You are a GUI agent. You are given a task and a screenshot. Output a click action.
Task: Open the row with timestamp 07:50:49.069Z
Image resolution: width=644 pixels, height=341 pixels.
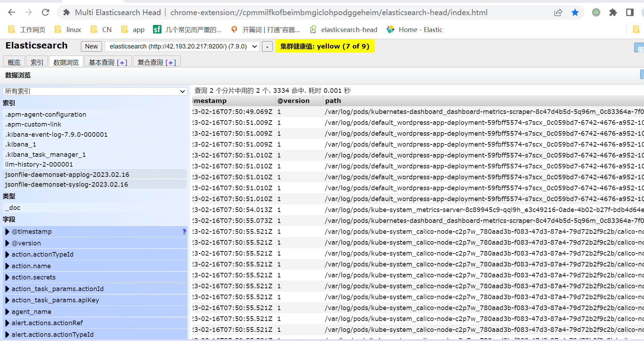pos(418,112)
